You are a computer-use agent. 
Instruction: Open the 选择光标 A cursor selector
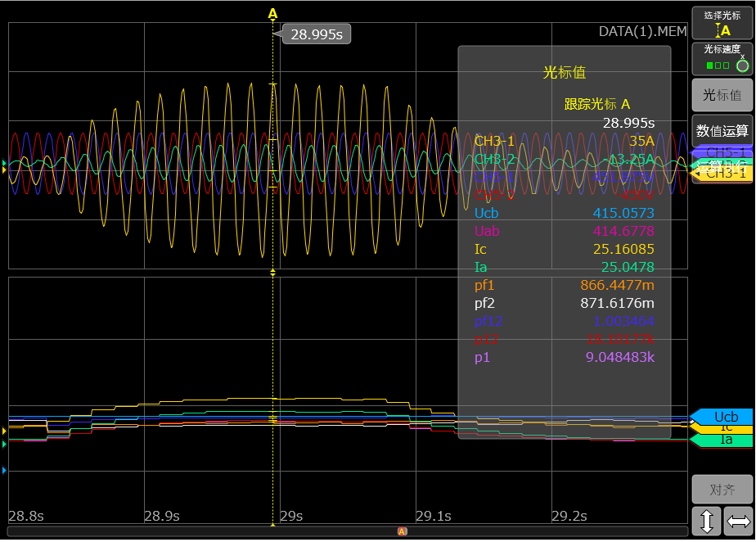click(x=722, y=23)
